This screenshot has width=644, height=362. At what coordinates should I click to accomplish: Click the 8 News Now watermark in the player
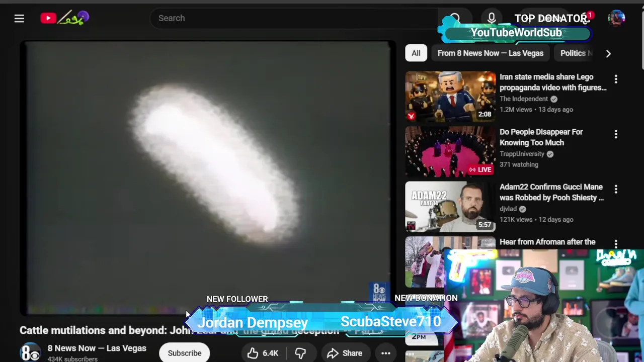(x=379, y=292)
